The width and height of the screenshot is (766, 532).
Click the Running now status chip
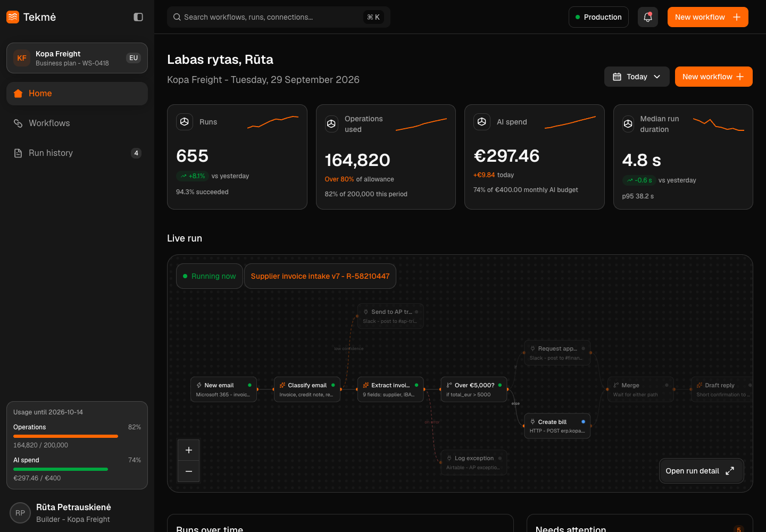coord(210,276)
